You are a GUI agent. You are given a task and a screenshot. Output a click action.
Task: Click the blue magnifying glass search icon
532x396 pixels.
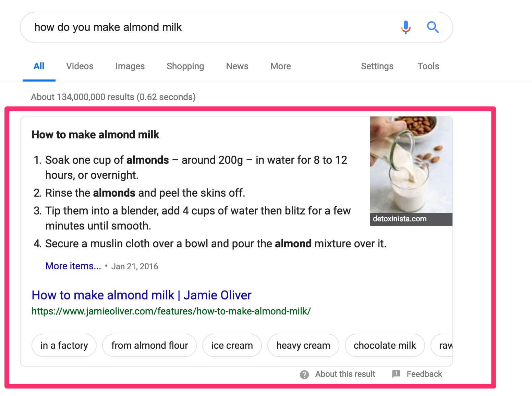tap(433, 27)
